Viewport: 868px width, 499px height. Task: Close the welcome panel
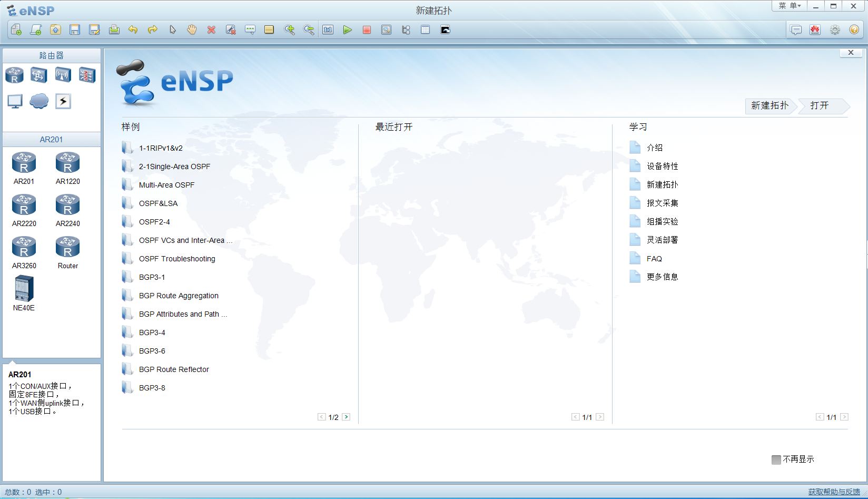click(x=851, y=53)
